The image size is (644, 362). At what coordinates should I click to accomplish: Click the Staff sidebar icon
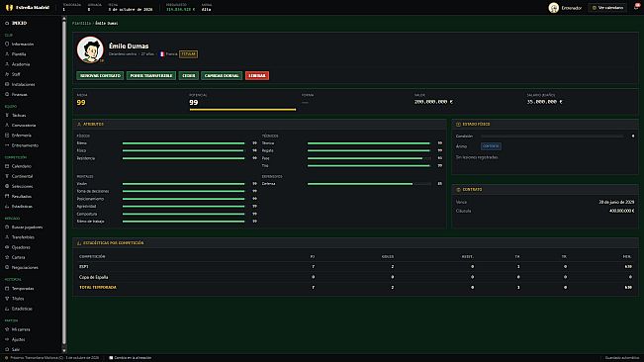click(7, 74)
